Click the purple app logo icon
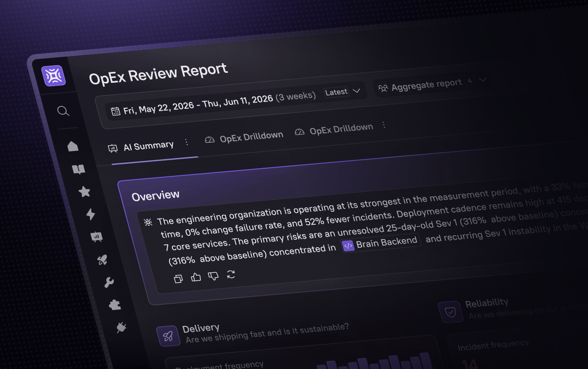588x369 pixels. click(53, 76)
